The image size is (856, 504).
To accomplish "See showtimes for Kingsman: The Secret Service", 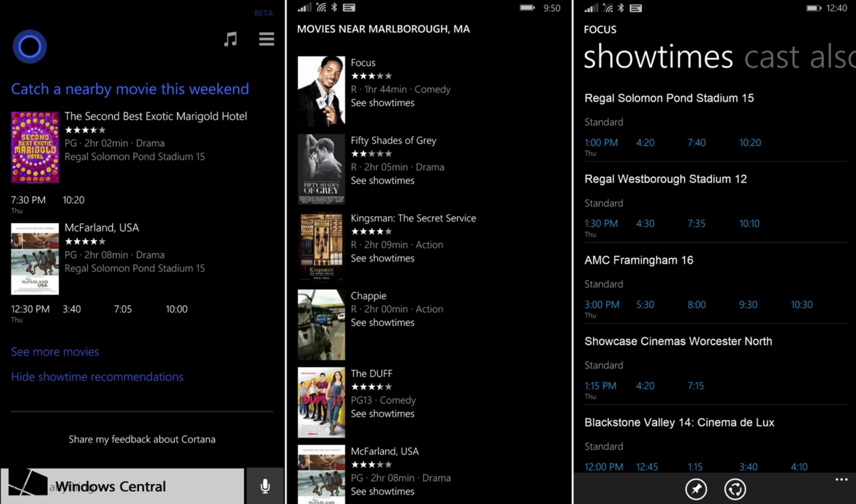I will tap(382, 258).
